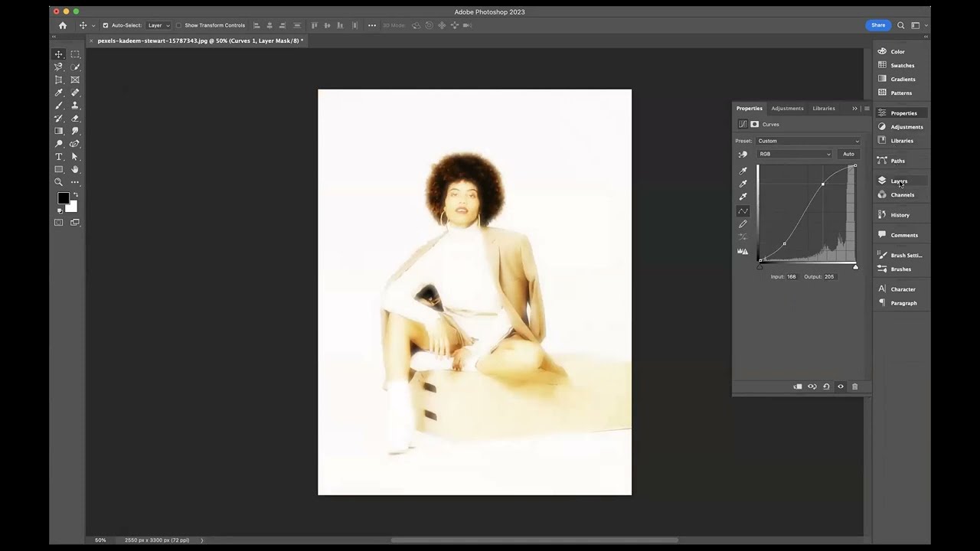Delete the Curves adjustment layer via trash icon

point(855,386)
